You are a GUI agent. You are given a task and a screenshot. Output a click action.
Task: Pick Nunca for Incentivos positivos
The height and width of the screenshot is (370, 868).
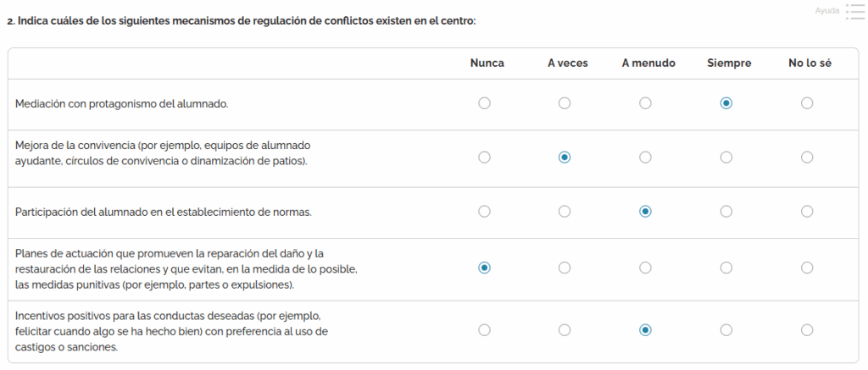click(484, 329)
